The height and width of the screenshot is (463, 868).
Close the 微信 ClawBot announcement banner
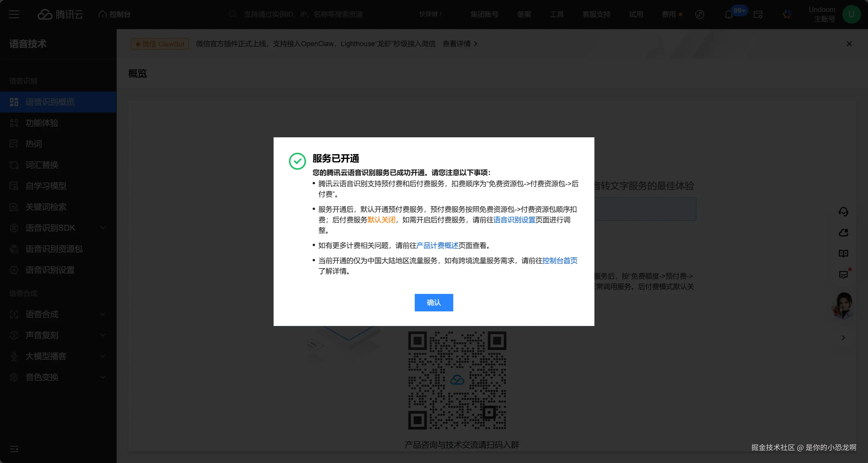click(849, 44)
